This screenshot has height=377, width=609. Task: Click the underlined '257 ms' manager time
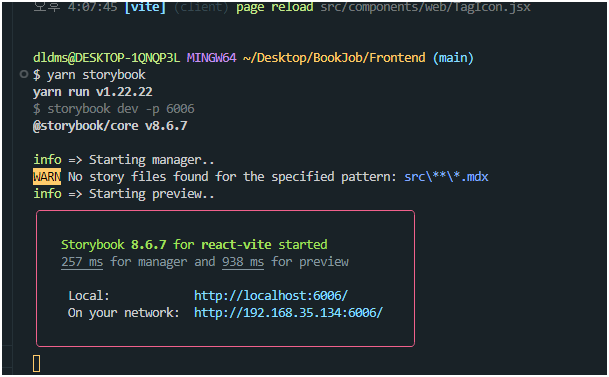click(82, 262)
